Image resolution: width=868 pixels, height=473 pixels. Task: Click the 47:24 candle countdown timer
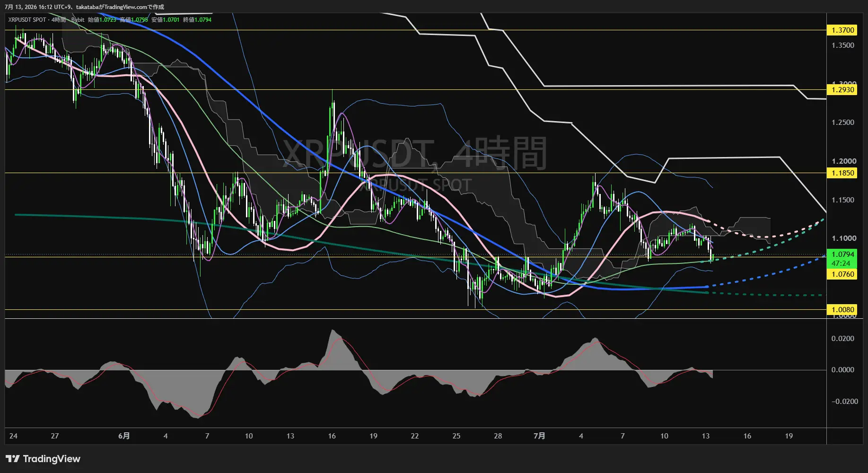(x=841, y=263)
